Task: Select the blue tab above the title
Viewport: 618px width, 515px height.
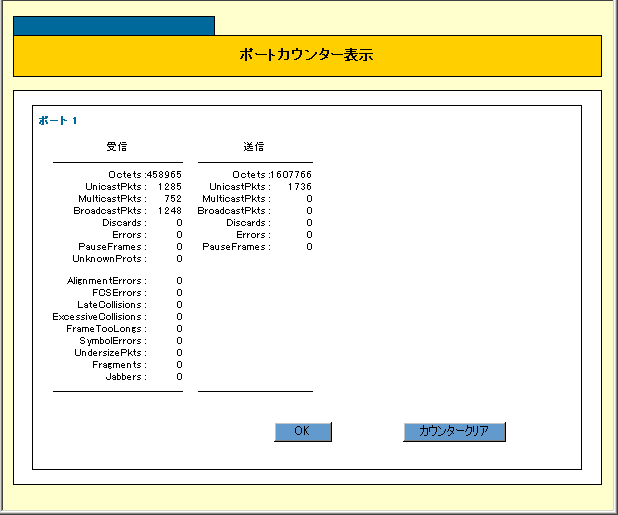Action: (x=113, y=25)
